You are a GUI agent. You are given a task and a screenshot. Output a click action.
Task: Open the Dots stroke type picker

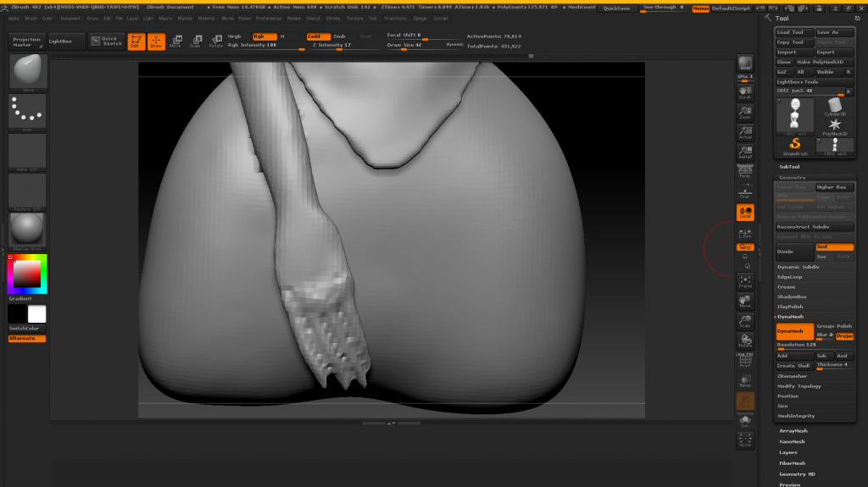pos(28,113)
